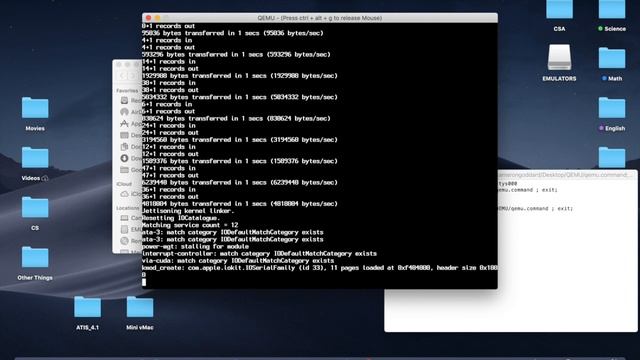This screenshot has width=640, height=360.
Task: Click '6239448 bytes transferred' line in QEMU
Action: pyautogui.click(x=240, y=182)
